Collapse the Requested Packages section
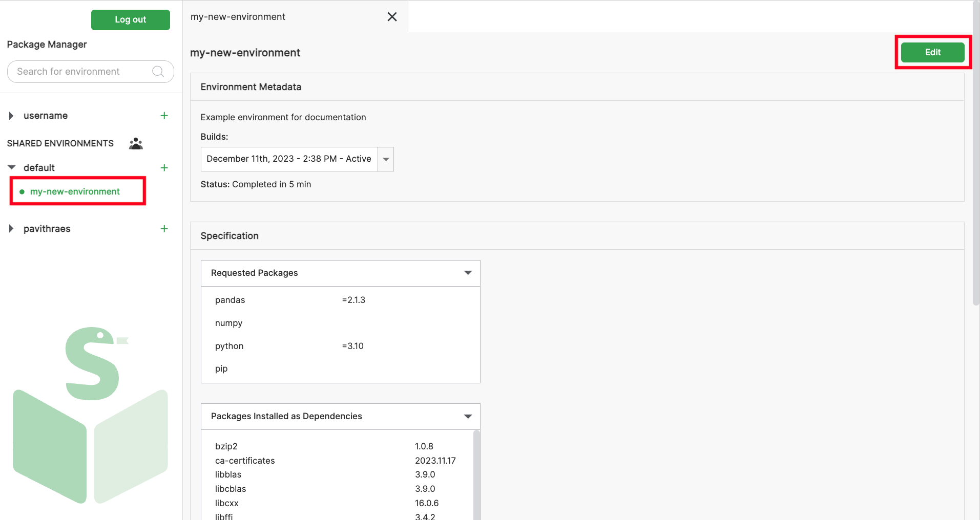 pyautogui.click(x=467, y=273)
